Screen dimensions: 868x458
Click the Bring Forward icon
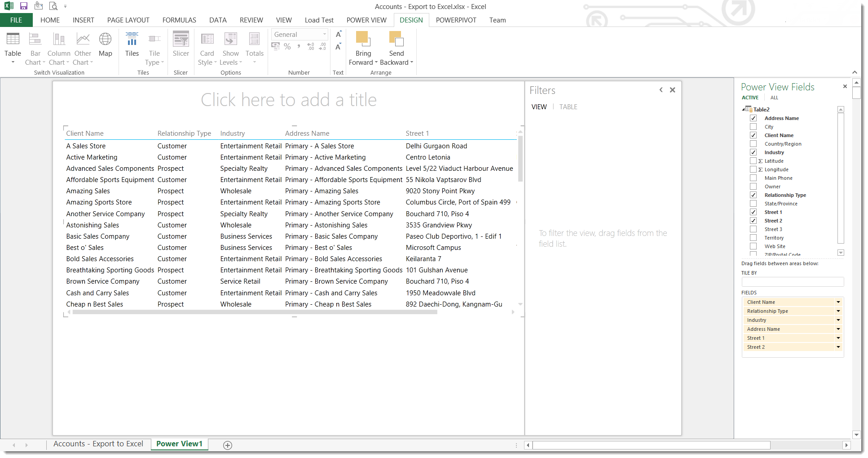pyautogui.click(x=363, y=40)
